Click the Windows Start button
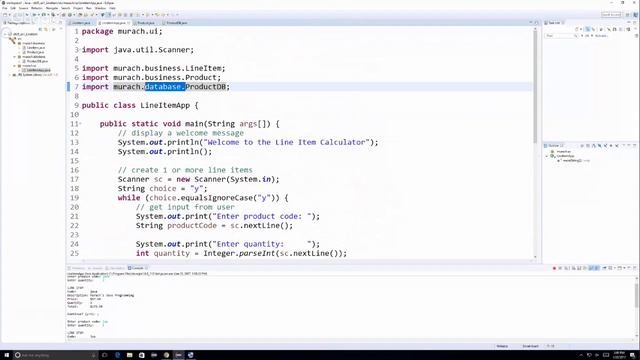Viewport: 640px width, 360px height. pyautogui.click(x=6, y=355)
